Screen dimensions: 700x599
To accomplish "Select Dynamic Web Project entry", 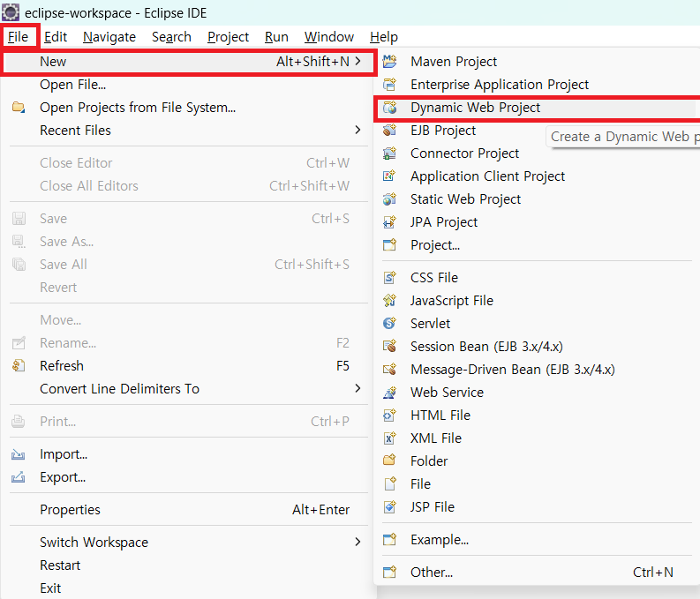I will (537, 108).
